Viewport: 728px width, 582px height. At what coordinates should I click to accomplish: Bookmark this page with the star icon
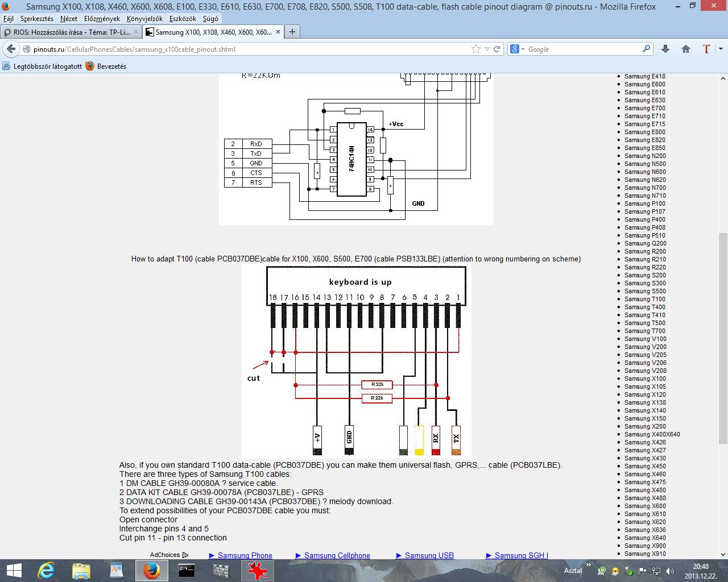pyautogui.click(x=476, y=49)
